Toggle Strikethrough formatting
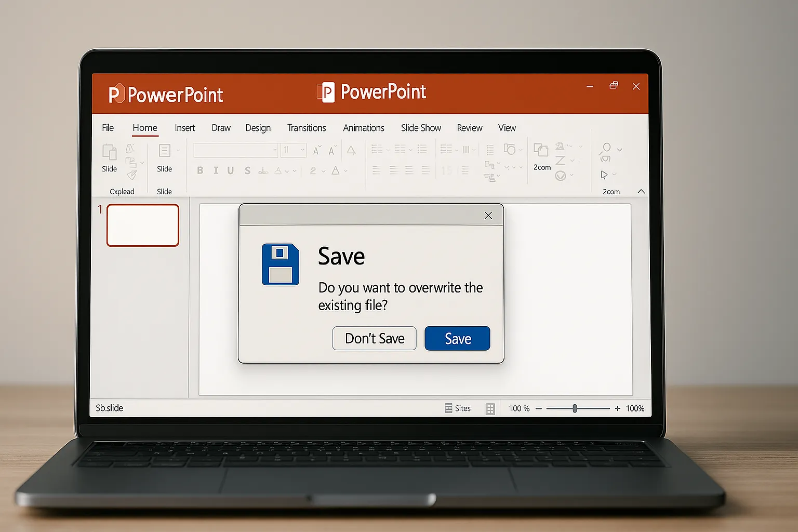The height and width of the screenshot is (532, 798). coord(247,170)
